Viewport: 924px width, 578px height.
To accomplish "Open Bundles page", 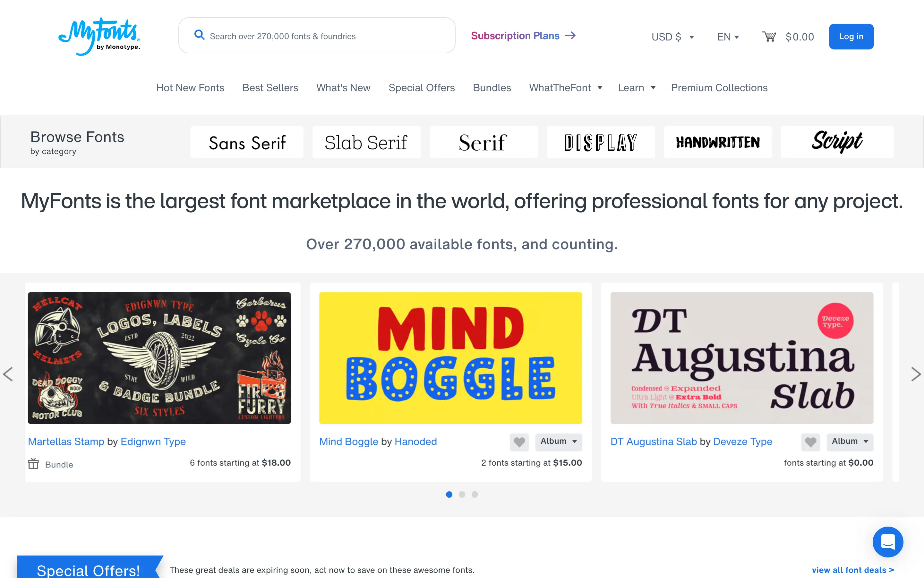I will [492, 88].
